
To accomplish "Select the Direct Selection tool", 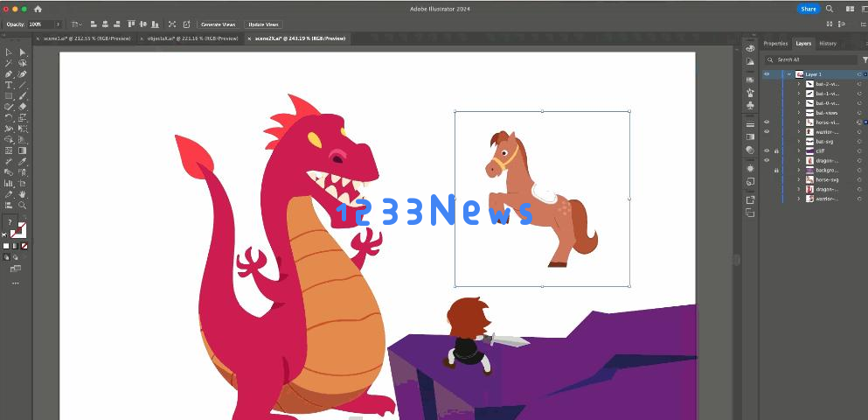I will coord(23,52).
